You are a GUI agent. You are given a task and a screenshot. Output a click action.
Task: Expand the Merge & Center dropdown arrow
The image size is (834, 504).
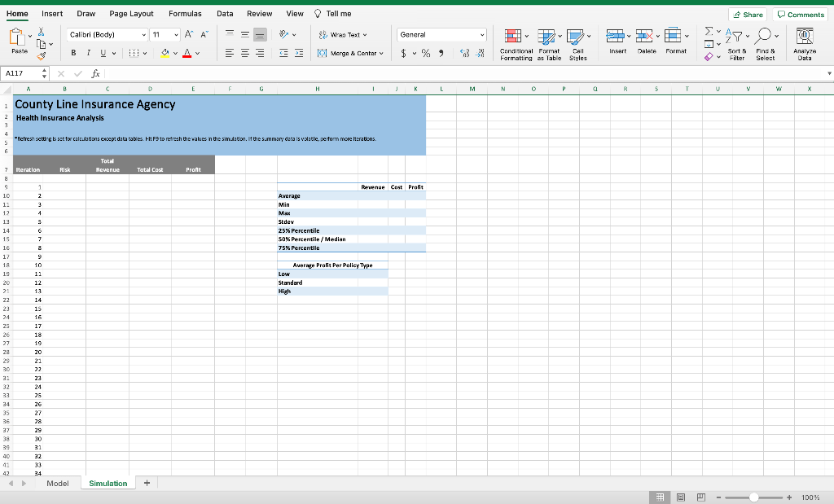381,53
